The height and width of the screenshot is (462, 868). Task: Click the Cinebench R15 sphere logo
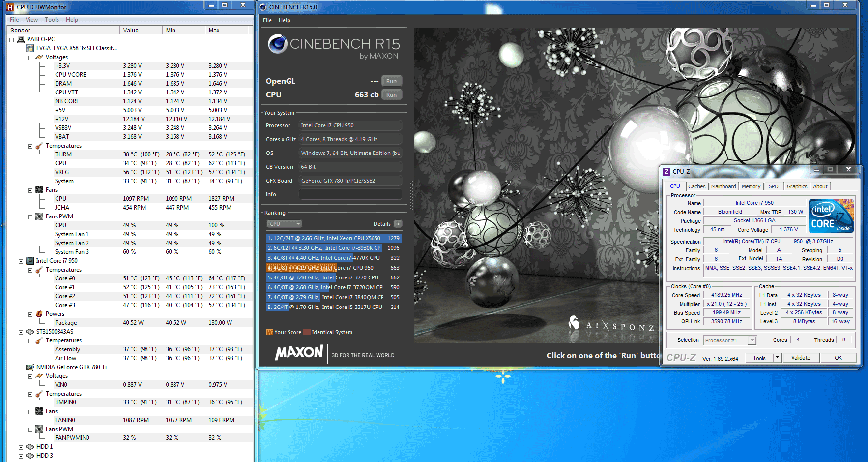point(277,44)
